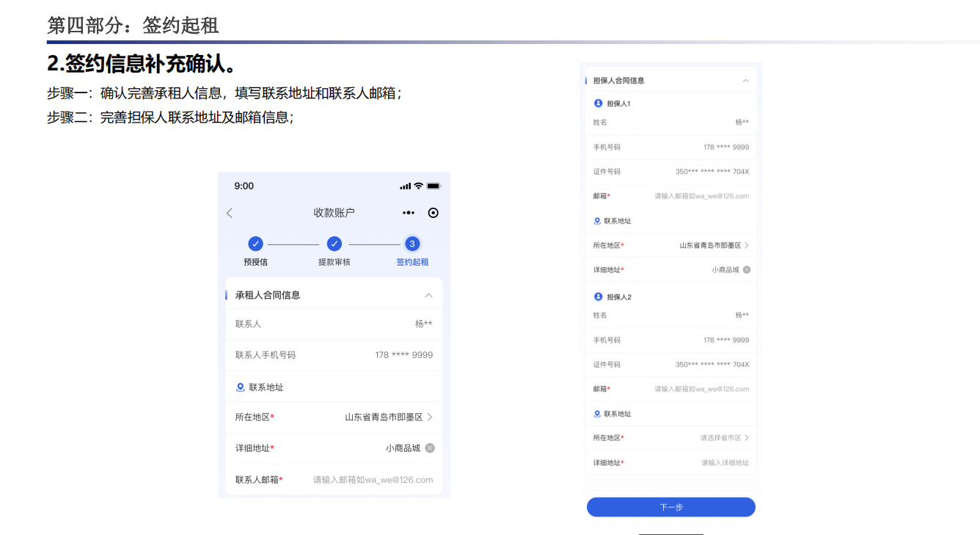Click the 联系人邮箱 input field
The height and width of the screenshot is (535, 980).
[373, 480]
